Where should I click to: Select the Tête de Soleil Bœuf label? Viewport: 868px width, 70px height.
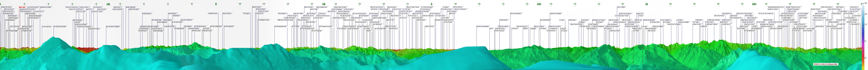516,14
